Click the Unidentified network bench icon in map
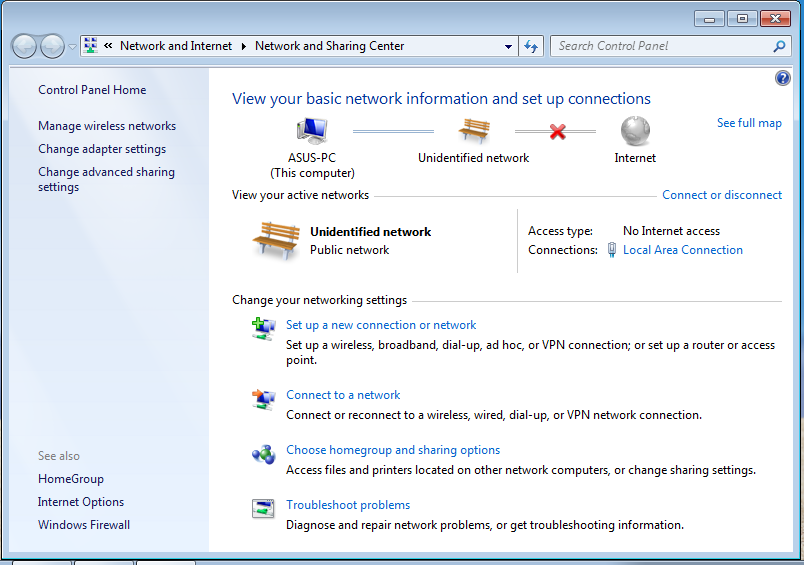 click(x=474, y=130)
